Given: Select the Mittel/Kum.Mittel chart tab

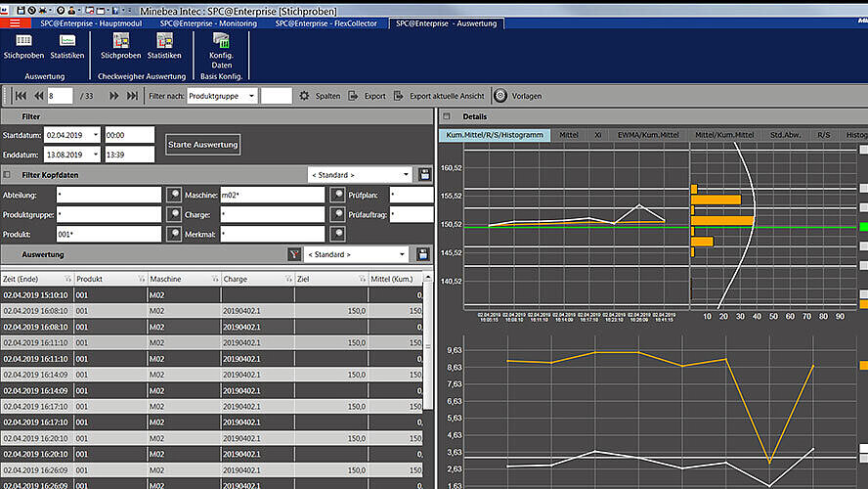Looking at the screenshot, I should 724,135.
